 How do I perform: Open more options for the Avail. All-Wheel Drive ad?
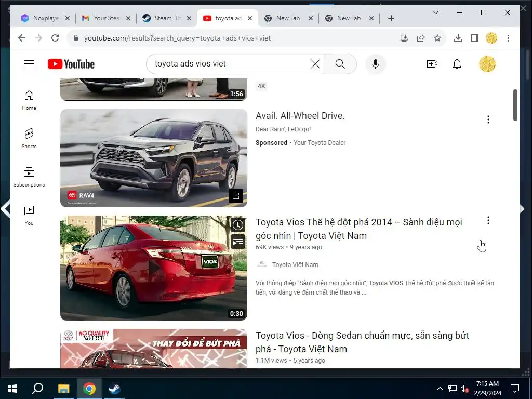coord(488,119)
